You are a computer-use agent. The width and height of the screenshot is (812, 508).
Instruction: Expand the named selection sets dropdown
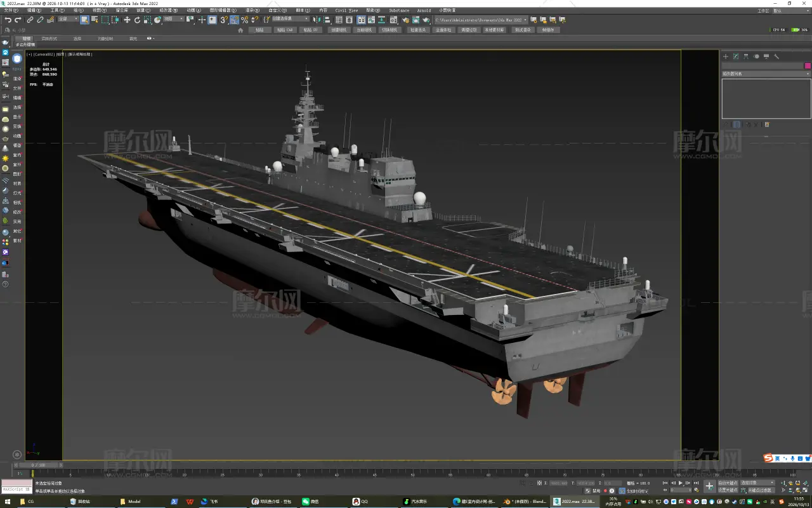[x=290, y=19]
